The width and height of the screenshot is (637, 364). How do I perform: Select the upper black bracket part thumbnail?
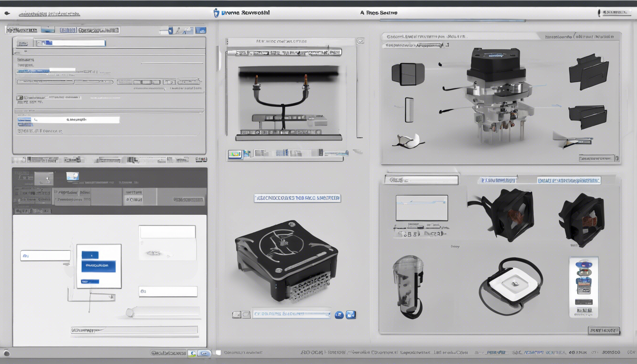589,72
